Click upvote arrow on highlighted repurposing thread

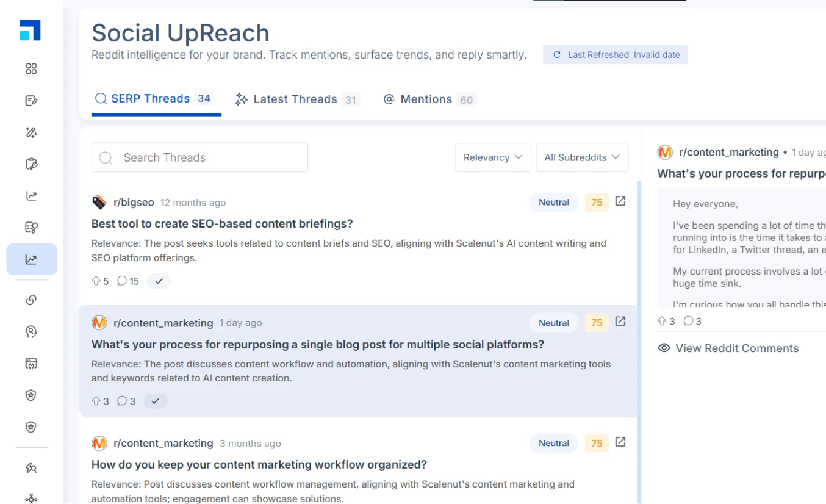click(x=96, y=401)
